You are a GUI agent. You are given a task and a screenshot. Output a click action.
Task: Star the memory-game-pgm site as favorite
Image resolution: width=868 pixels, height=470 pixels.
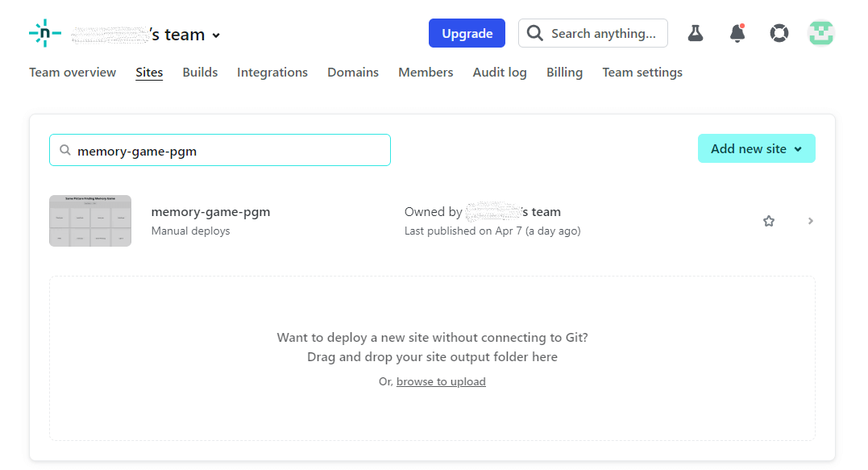(768, 220)
